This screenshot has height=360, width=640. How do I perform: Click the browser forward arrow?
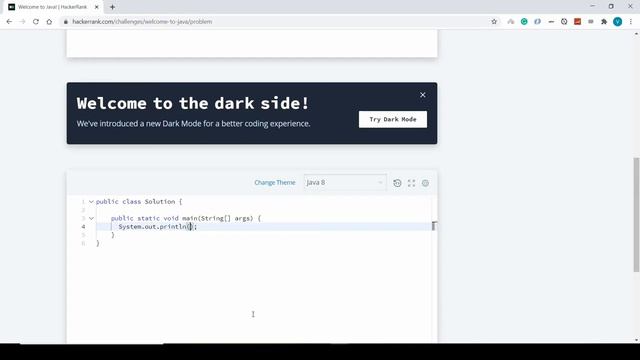tap(22, 22)
